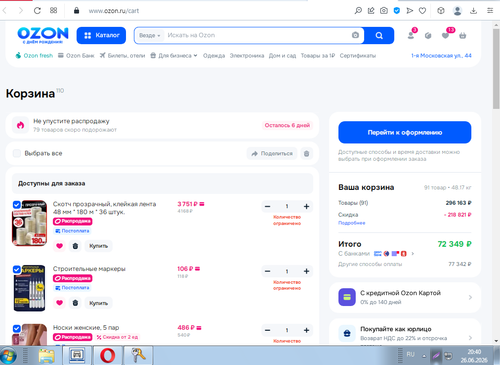Uncheck the Скотч прозрачный item checkbox

pos(16,205)
